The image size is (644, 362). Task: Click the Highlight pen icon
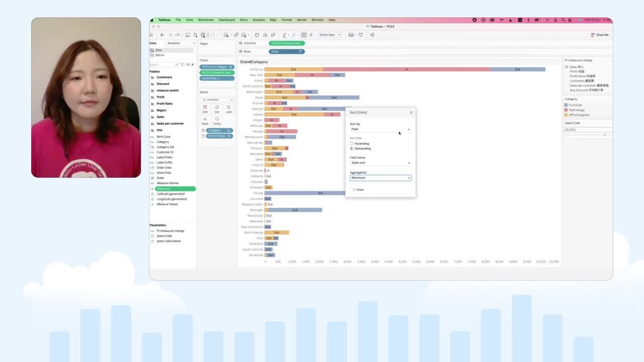point(285,35)
